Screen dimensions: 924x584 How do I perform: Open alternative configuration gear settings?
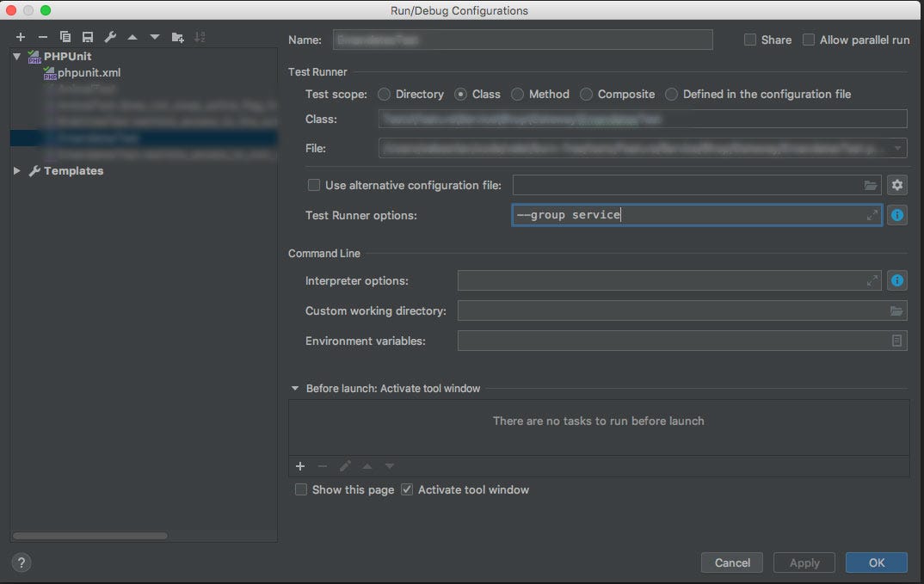(896, 185)
